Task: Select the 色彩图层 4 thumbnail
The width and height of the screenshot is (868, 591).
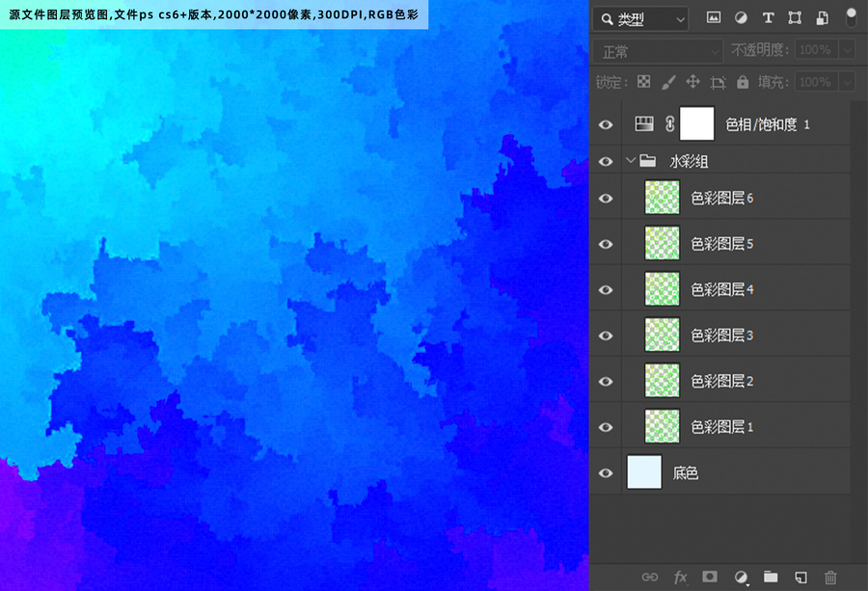Action: (662, 289)
